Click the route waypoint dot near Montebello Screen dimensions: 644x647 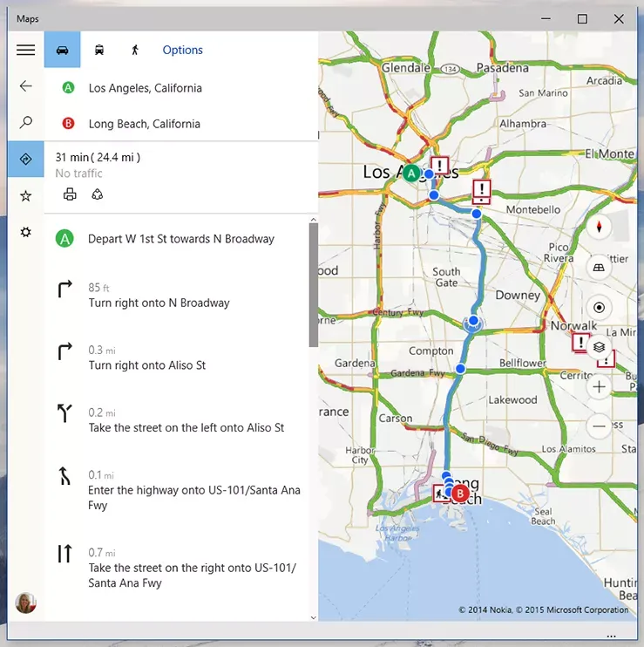(477, 214)
